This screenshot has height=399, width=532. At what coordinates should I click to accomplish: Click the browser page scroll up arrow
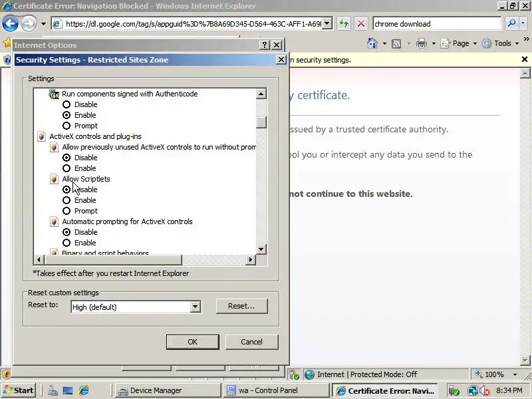(x=525, y=73)
